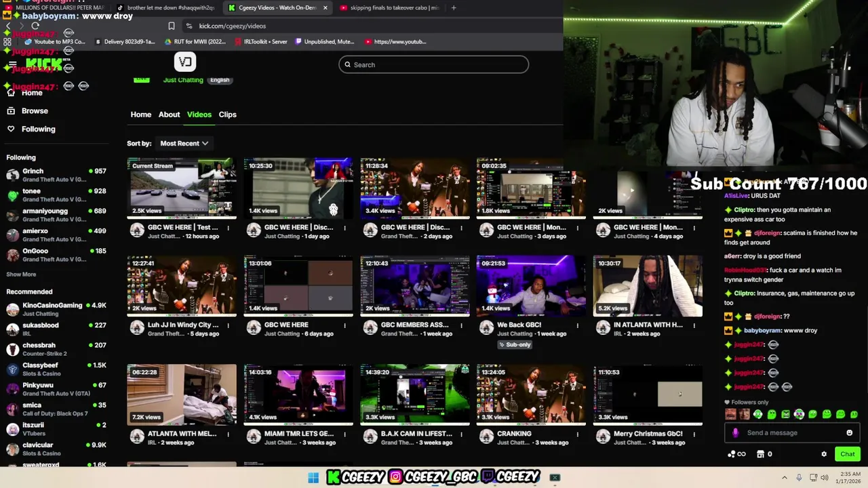Open KinoCasinoGaming avatar in Recommended
868x488 pixels.
coord(12,309)
